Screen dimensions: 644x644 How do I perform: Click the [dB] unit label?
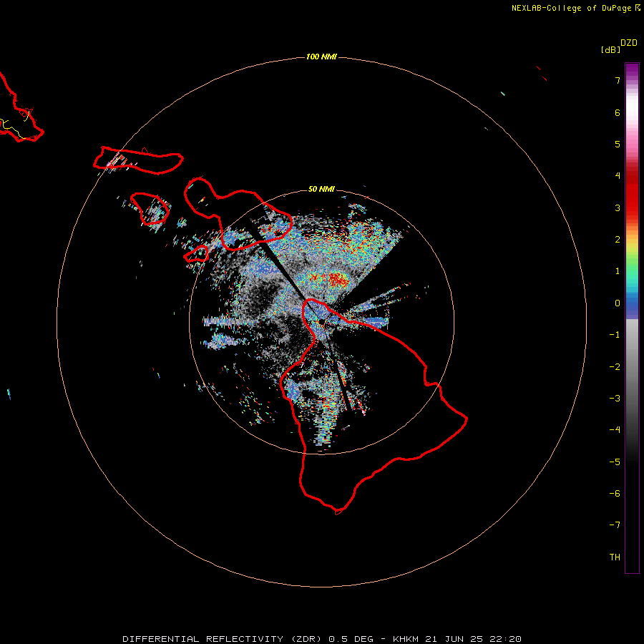[x=610, y=50]
